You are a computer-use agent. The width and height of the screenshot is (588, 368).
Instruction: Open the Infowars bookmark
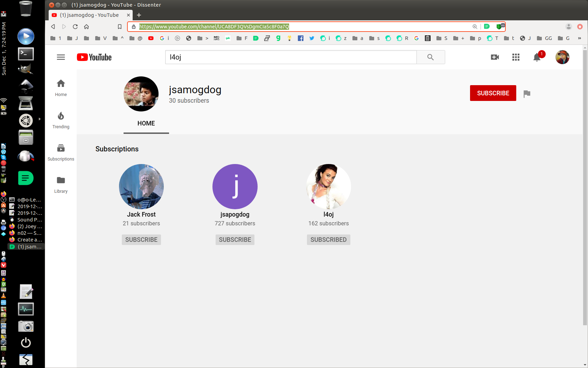(217, 38)
